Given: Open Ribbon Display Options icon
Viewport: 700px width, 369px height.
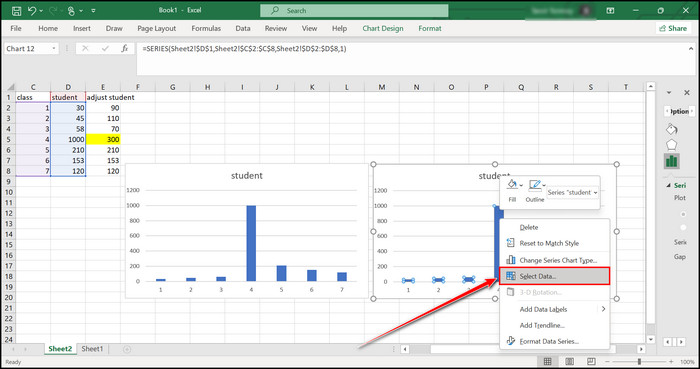Looking at the screenshot, I should pos(610,10).
